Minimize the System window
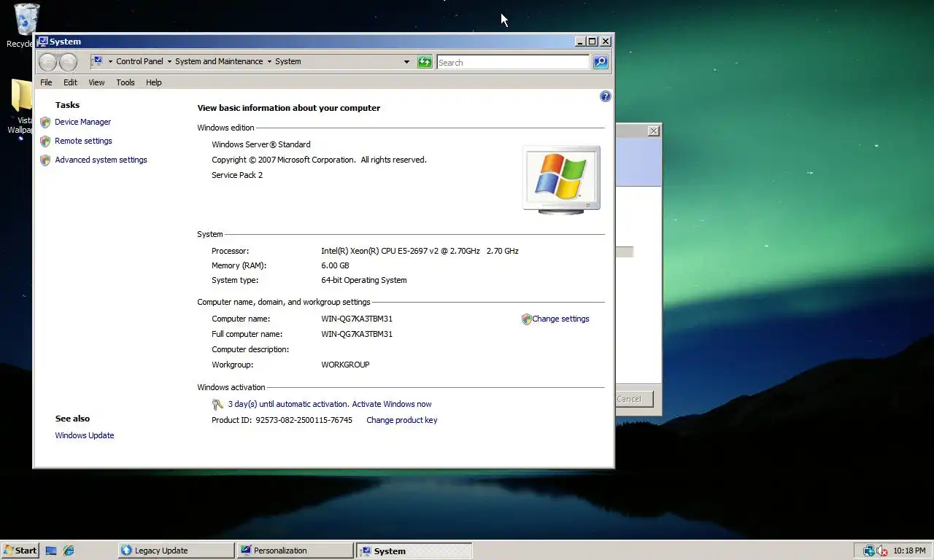934x560 pixels. (x=580, y=42)
